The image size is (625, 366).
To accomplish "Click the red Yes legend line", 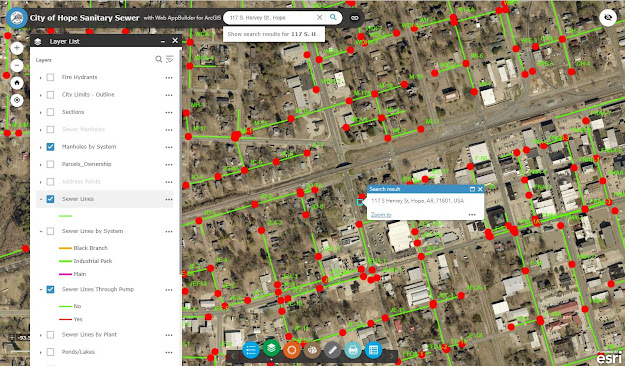I will (65, 319).
